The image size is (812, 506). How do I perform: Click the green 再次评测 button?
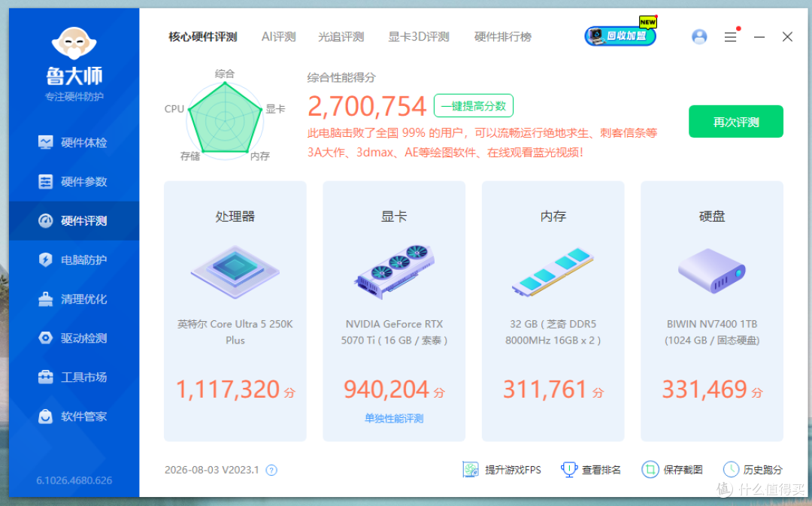[736, 122]
